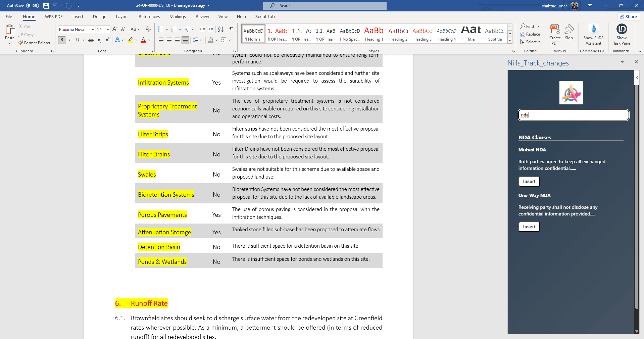The height and width of the screenshot is (339, 644).
Task: Open Show SuDS Assistant
Action: click(593, 35)
